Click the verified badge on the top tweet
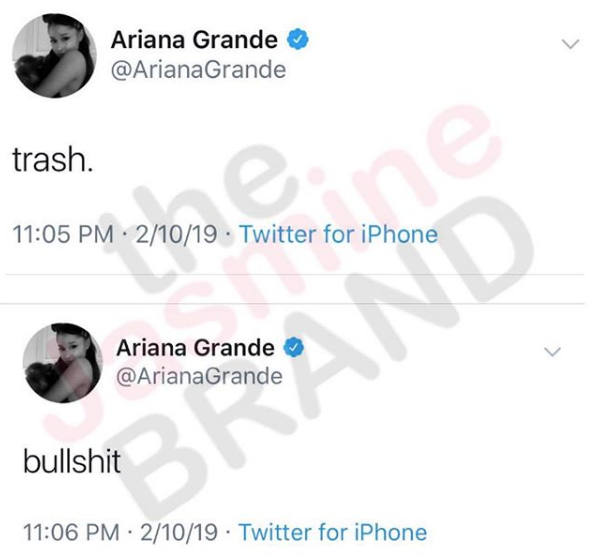The image size is (604, 560). (297, 39)
